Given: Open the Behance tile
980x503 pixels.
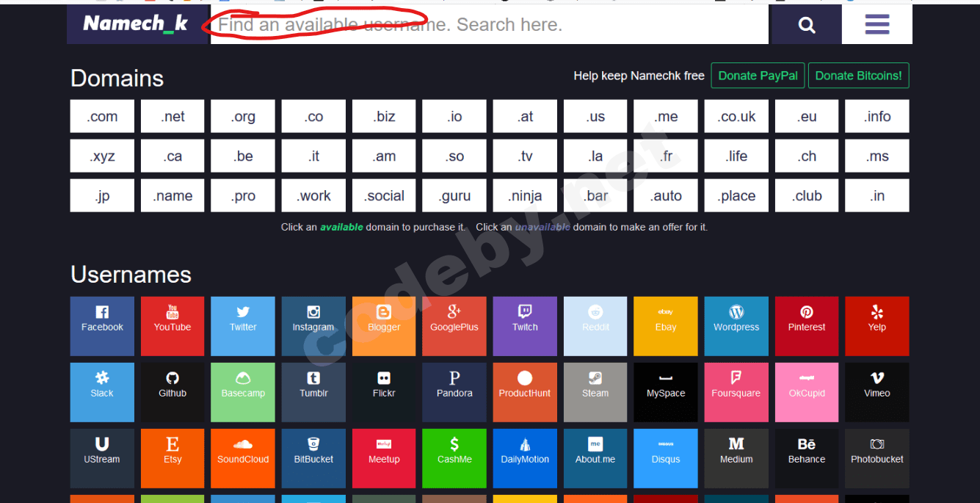Looking at the screenshot, I should (807, 458).
